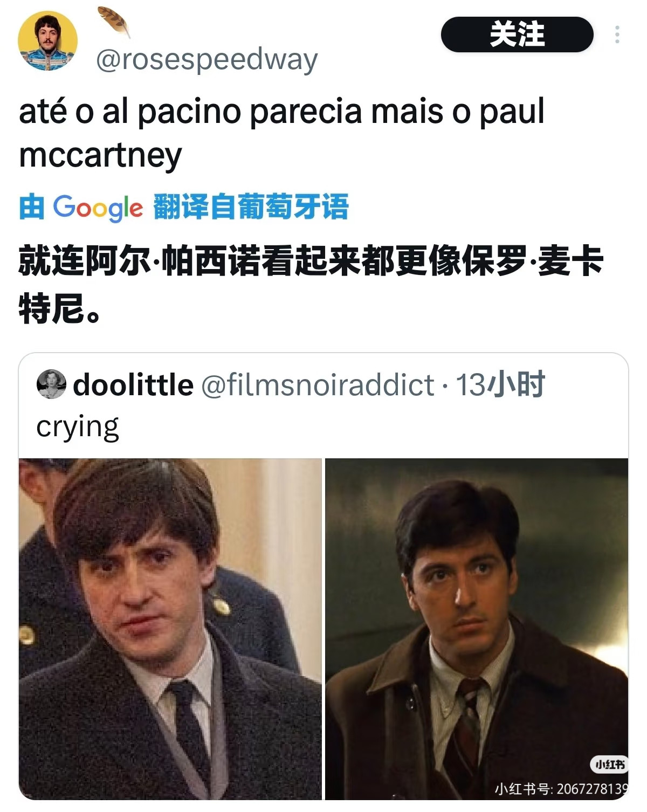Viewport: 647px width, 812px height.
Task: Open the rosespeedway profile avatar
Action: pyautogui.click(x=47, y=41)
